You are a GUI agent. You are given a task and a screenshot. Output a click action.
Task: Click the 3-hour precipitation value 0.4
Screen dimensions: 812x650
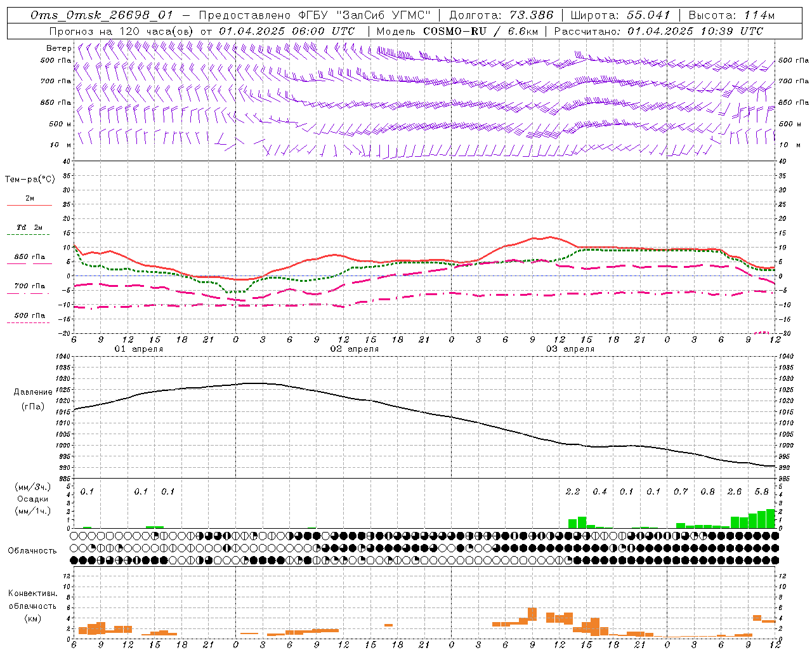pyautogui.click(x=599, y=491)
